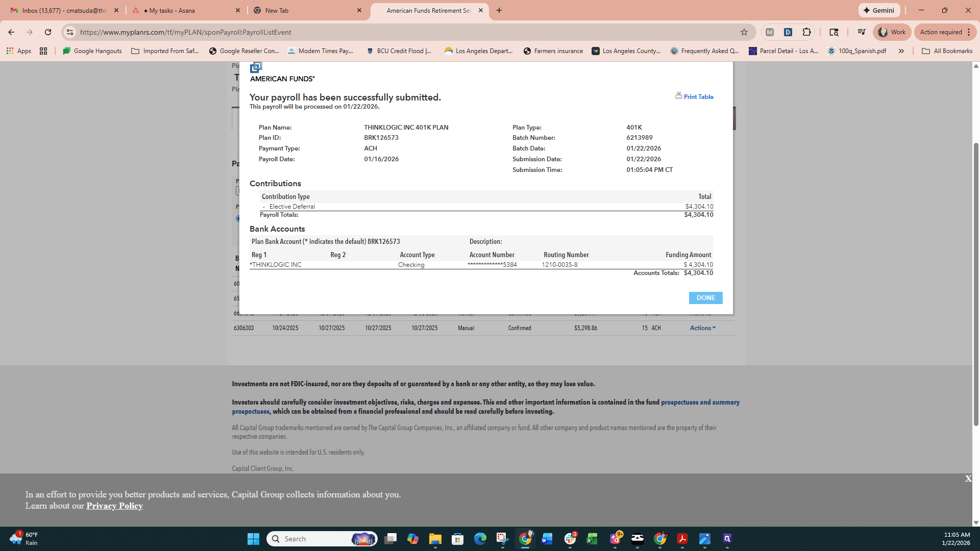Dismiss the privacy banner with X

[x=968, y=479]
